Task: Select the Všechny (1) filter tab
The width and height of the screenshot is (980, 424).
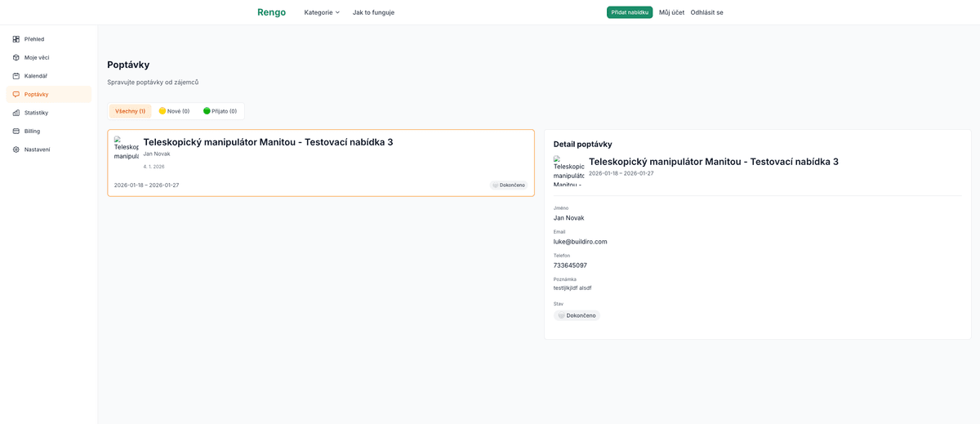Action: (130, 111)
